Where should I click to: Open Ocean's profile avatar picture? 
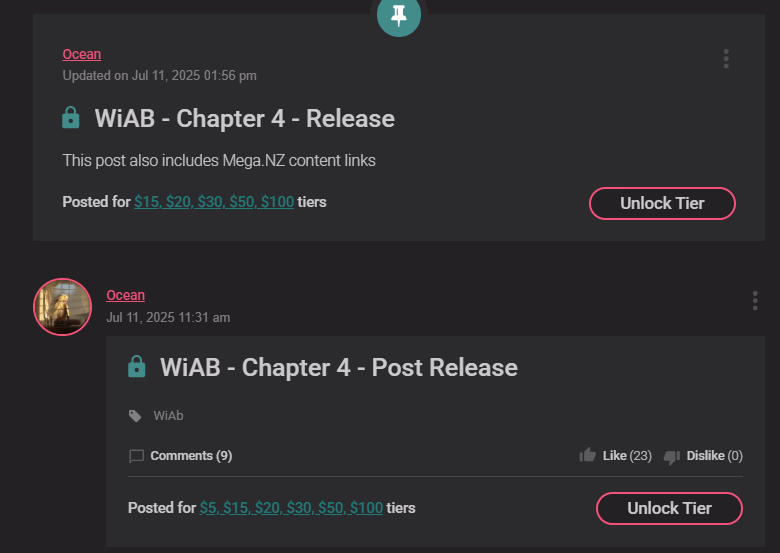(x=63, y=307)
